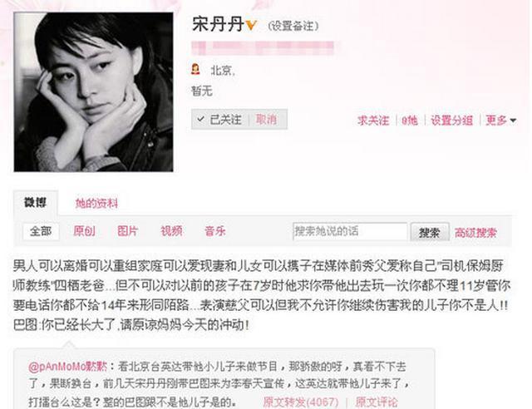The width and height of the screenshot is (532, 409).
Task: Open 原文转发(4067) repost link
Action: click(300, 402)
